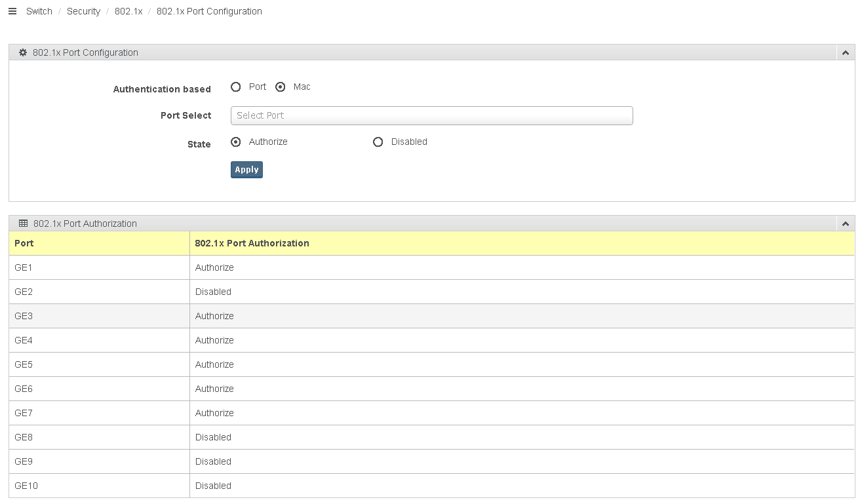Go to Switch in breadcrumb

39,11
